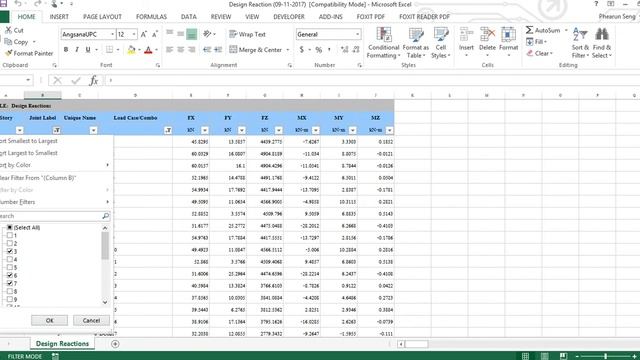Open Find & Select binoculars
640x360 pixels.
coord(602,43)
